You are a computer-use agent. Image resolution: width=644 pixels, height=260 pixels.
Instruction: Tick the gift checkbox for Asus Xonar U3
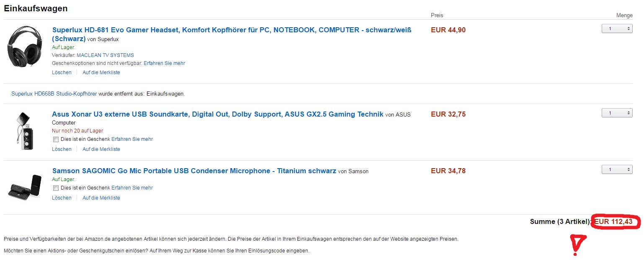56,139
